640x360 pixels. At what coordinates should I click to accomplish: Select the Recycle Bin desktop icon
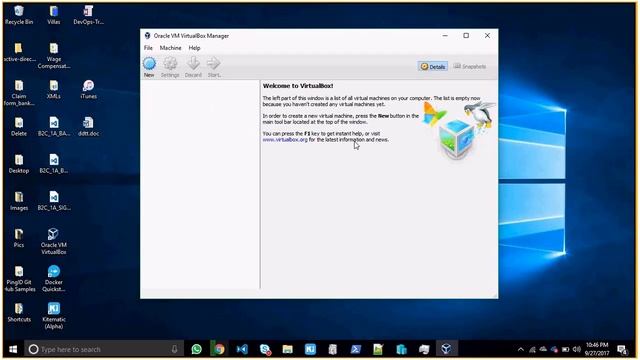click(19, 16)
